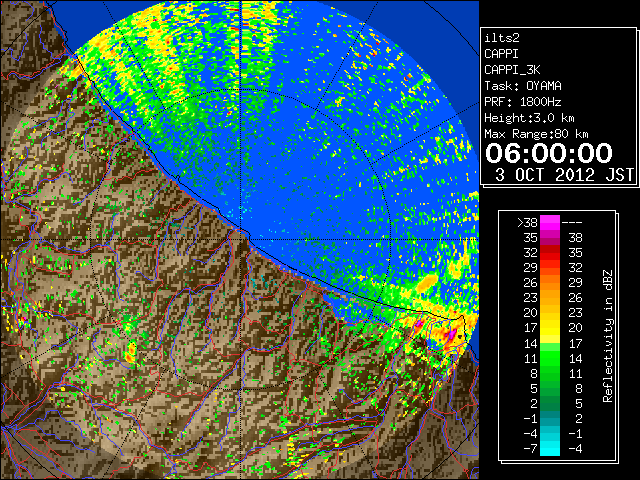Pick the yellow 17–20 dBZ color band

tap(550, 327)
